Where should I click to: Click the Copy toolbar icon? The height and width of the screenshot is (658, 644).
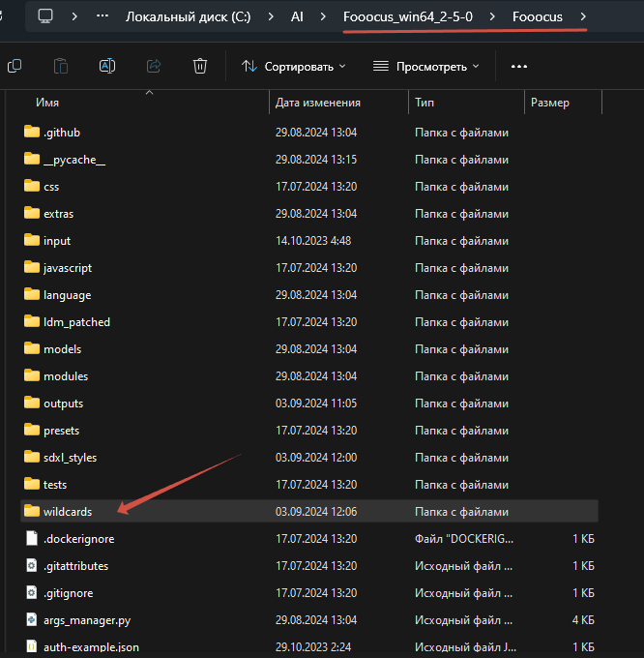(x=15, y=67)
